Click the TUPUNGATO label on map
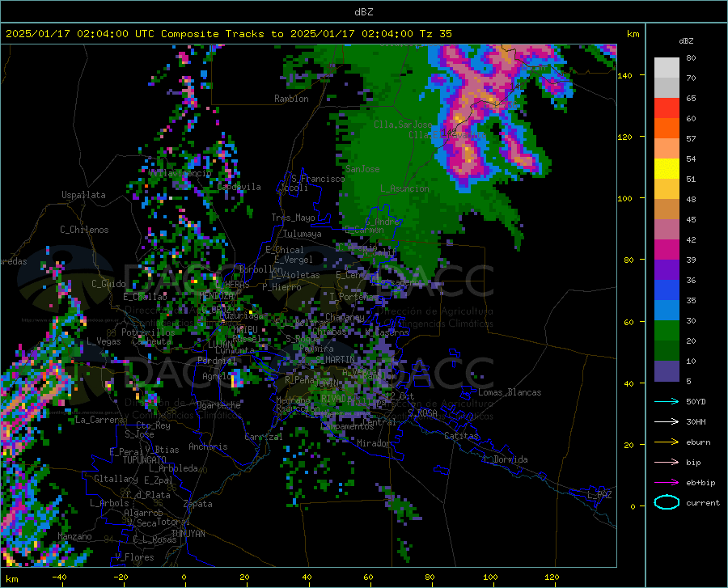728x588 pixels. [x=145, y=460]
